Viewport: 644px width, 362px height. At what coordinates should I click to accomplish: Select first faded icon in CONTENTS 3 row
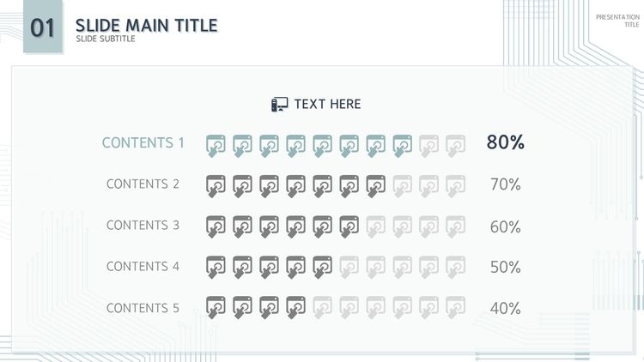click(x=376, y=227)
